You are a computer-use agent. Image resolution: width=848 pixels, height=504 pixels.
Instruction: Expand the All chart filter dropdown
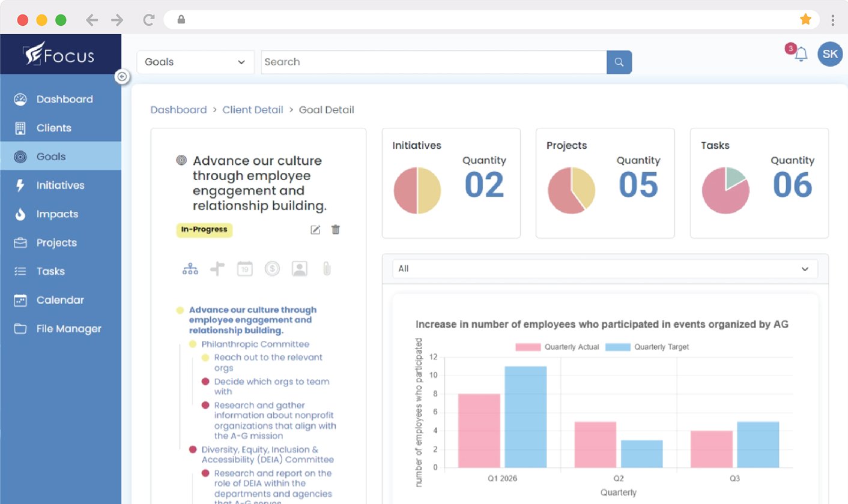605,269
